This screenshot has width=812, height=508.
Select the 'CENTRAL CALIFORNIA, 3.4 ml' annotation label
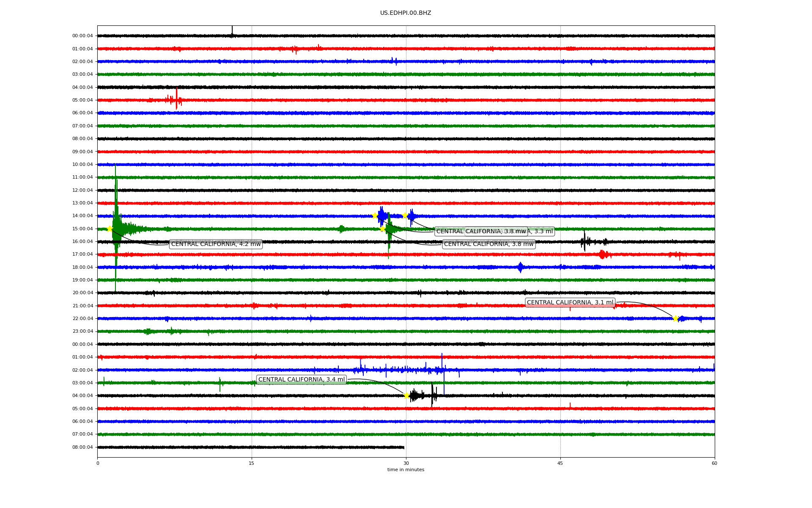pyautogui.click(x=302, y=380)
